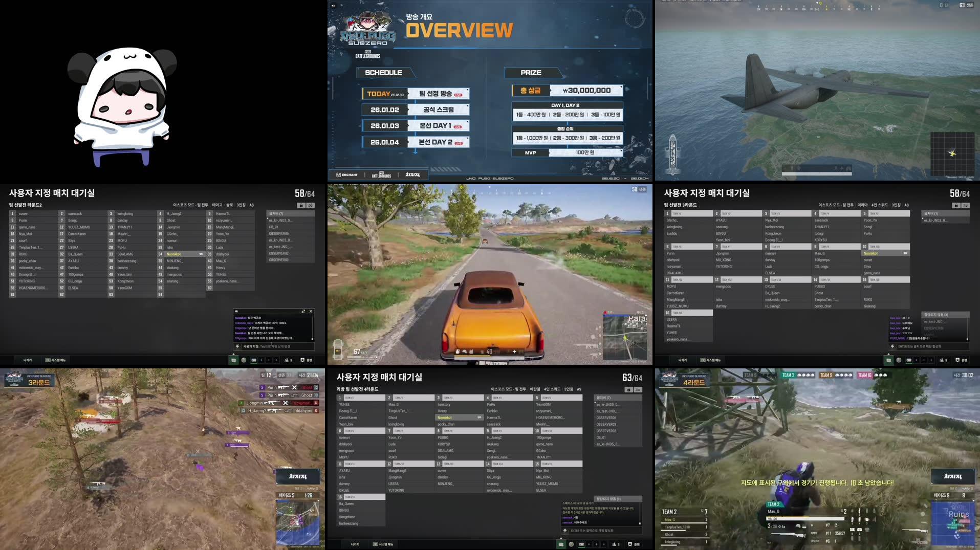Collapse the chat panel with the small up arrow
Screen dimensions: 980x550
234,354
